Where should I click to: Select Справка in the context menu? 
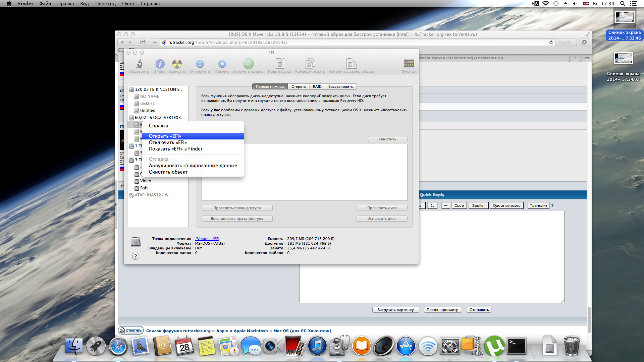[193, 126]
